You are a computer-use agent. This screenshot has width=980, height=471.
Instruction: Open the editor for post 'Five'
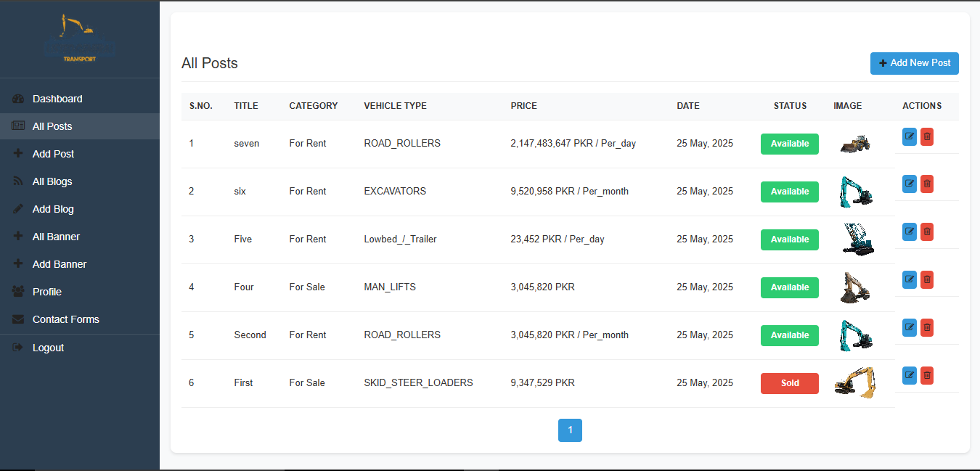pyautogui.click(x=910, y=232)
